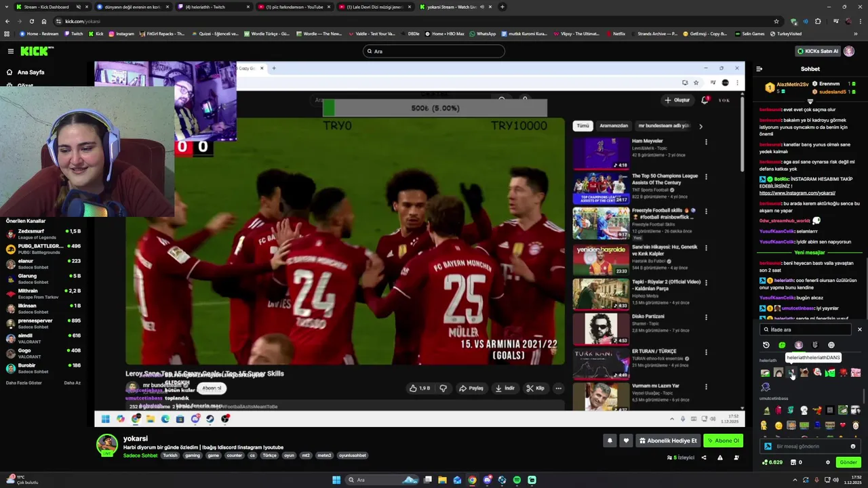
Task: Open Spotify from the taskbar
Action: coord(517,480)
